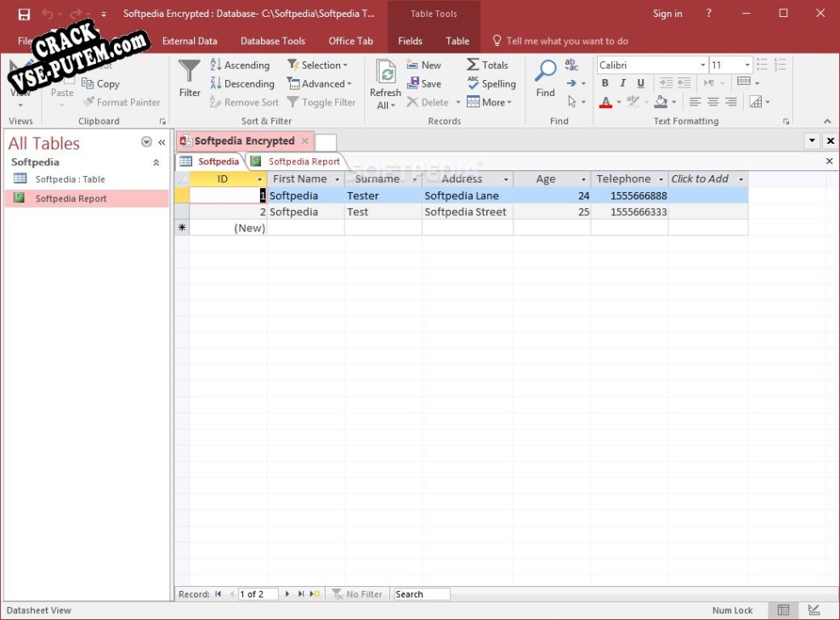Switch to Design View in status bar
This screenshot has width=840, height=620.
coord(814,610)
